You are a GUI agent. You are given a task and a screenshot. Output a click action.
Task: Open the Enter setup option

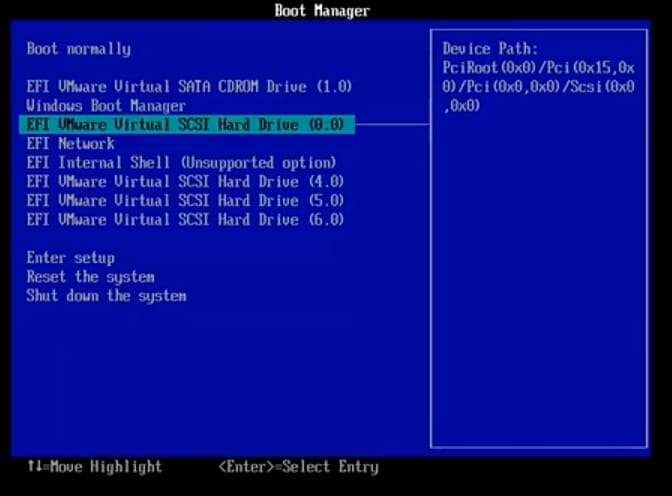(71, 258)
